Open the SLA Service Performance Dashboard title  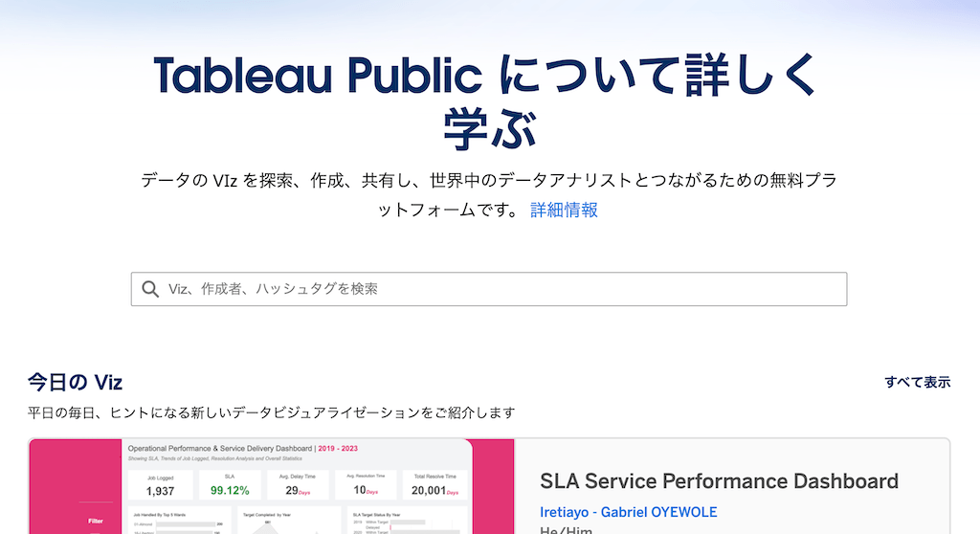point(719,480)
